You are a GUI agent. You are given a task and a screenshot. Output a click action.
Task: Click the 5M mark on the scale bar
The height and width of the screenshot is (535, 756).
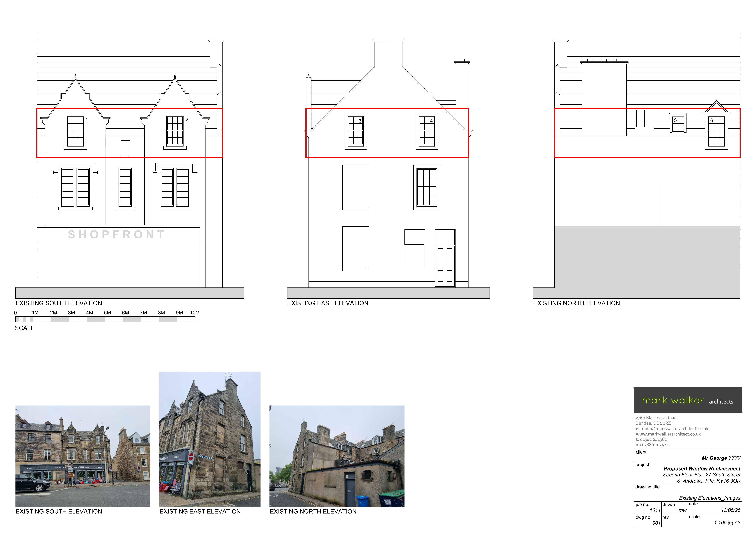pyautogui.click(x=108, y=313)
